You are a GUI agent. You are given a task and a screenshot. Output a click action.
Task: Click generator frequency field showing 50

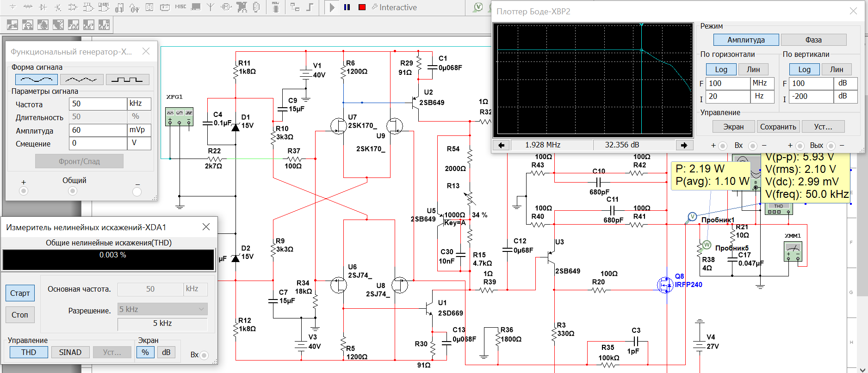coord(98,104)
